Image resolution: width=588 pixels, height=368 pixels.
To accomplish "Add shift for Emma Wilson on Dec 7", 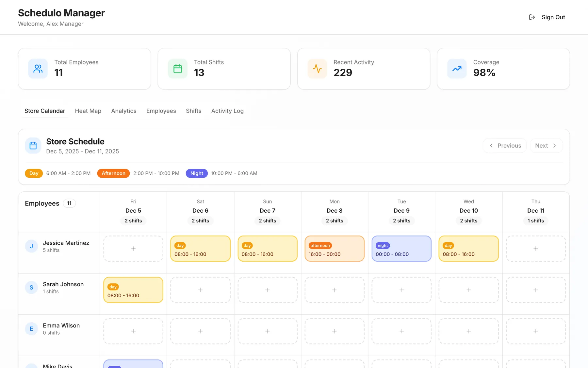I will (x=268, y=331).
